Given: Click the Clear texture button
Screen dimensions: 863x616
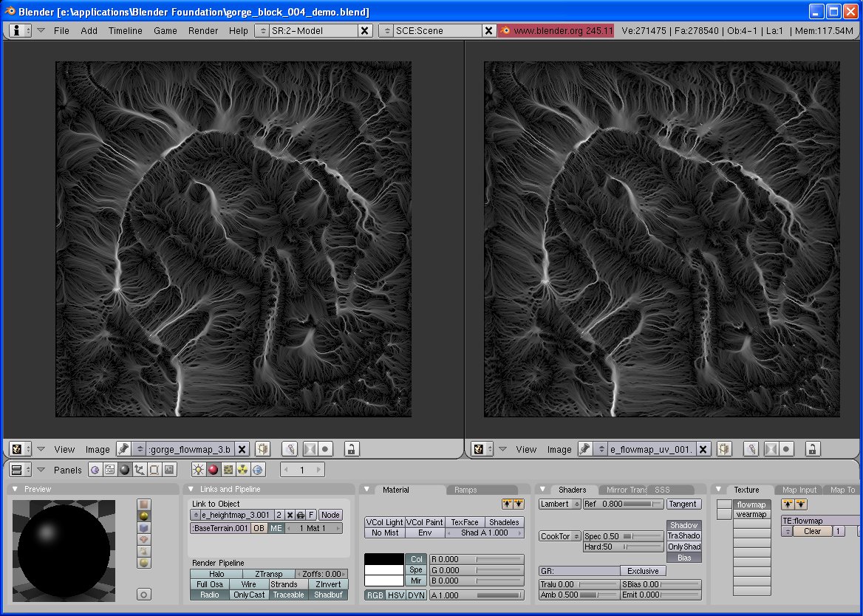Looking at the screenshot, I should 812,531.
